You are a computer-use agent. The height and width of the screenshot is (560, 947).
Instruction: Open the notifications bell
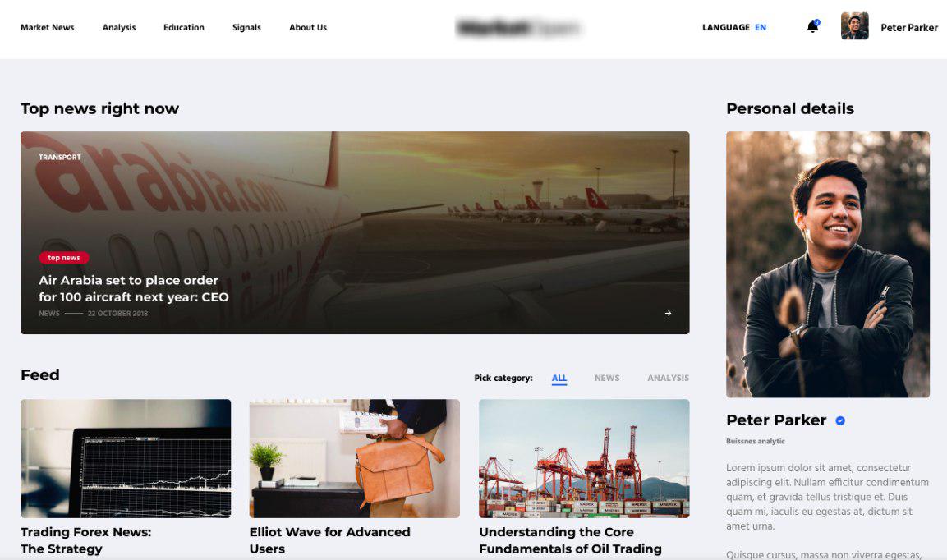point(813,26)
